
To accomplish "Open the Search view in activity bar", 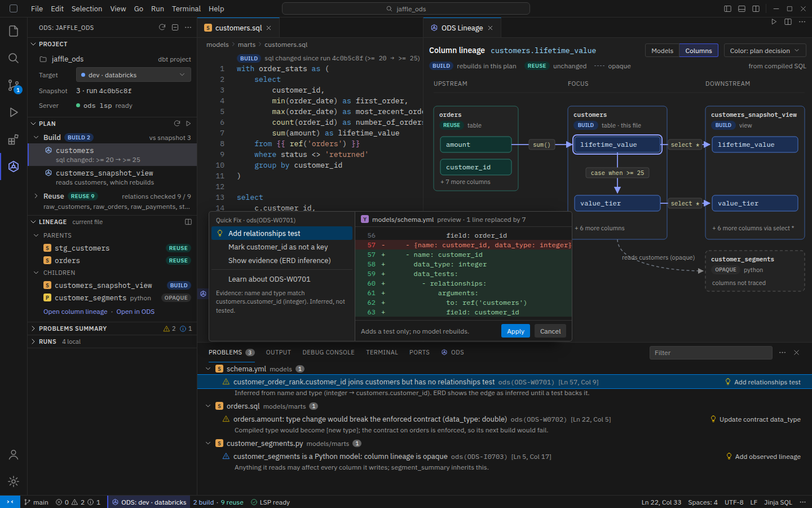I will pyautogui.click(x=14, y=58).
